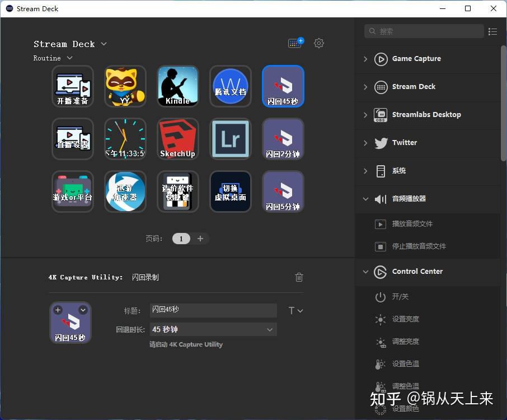Click the actions list scrollbar
The image size is (507, 420).
503,104
